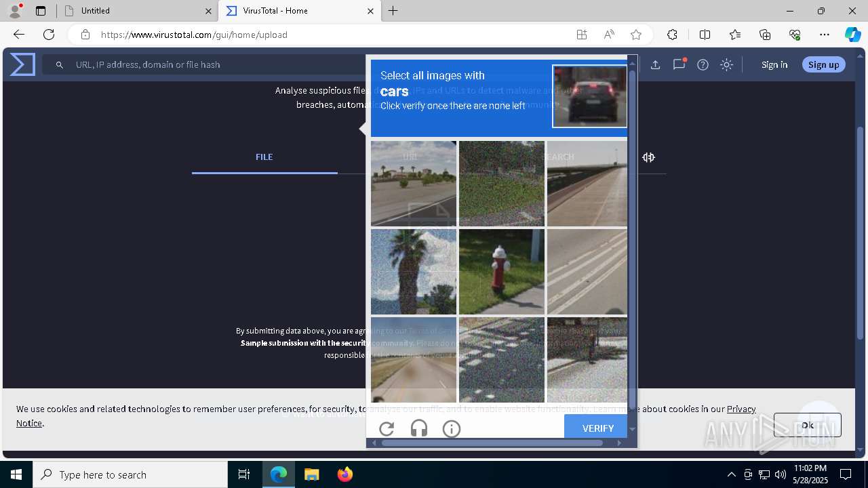868x488 pixels.
Task: Click the VERIFY button
Action: (597, 428)
